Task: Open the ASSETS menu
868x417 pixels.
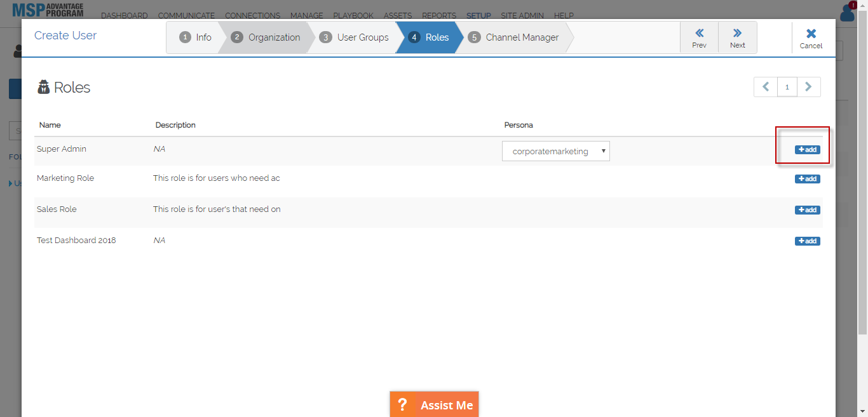Action: point(398,16)
